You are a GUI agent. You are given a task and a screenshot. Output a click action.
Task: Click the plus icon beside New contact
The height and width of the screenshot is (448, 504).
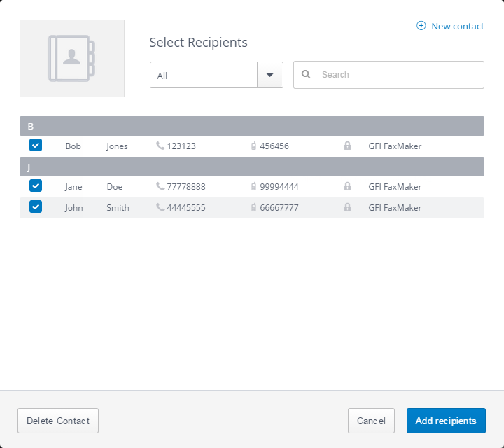421,26
